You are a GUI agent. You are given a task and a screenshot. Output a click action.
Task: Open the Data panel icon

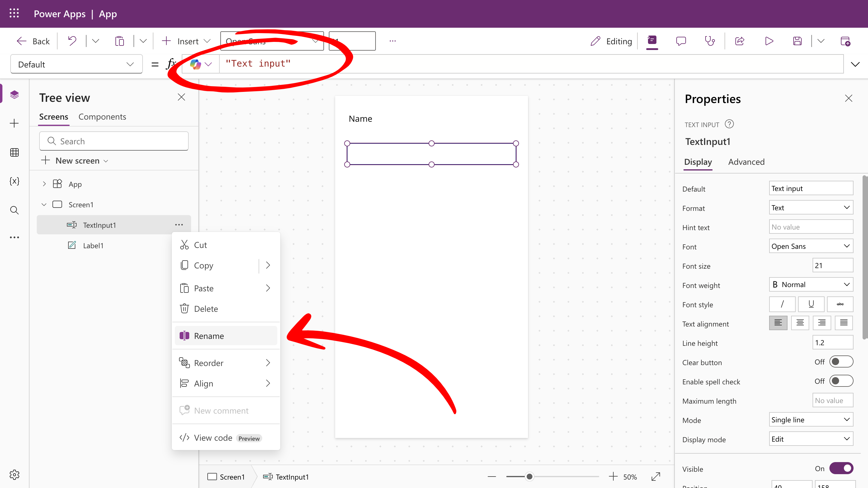[x=14, y=152]
